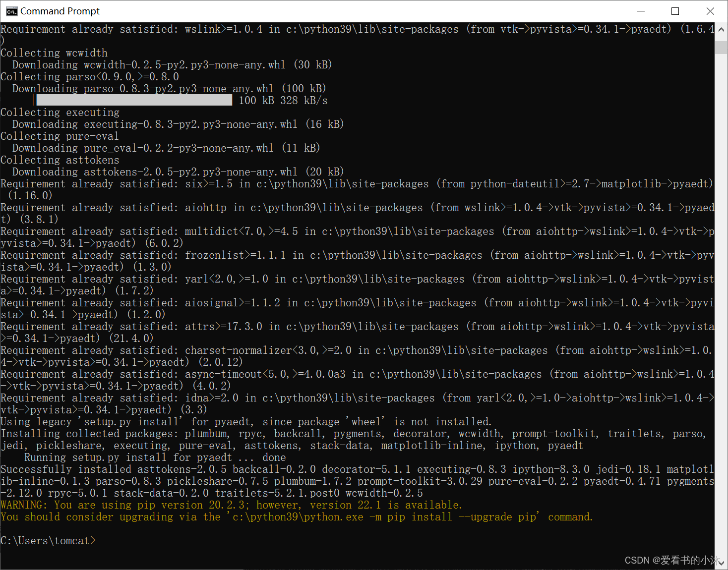Click the scrollbar up arrow
728x570 pixels.
[721, 29]
